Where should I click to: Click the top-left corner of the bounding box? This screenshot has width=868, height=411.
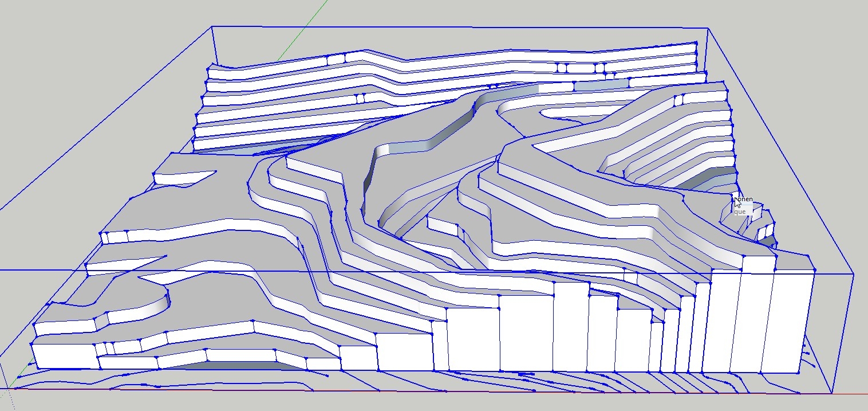[x=212, y=26]
